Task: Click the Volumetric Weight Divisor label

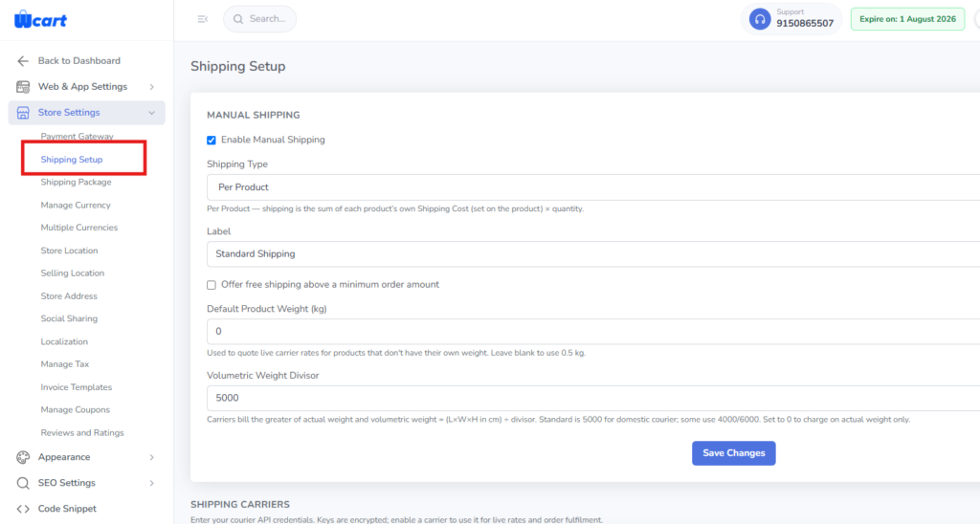Action: [262, 376]
